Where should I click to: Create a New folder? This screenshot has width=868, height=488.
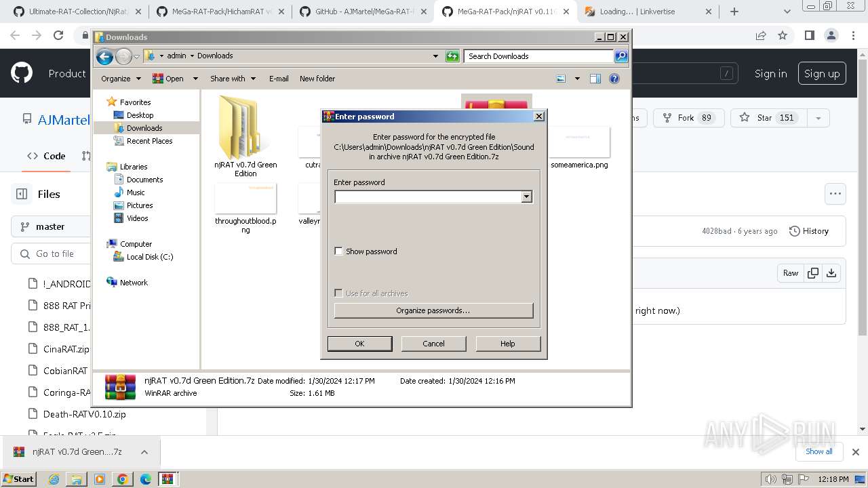tap(317, 79)
